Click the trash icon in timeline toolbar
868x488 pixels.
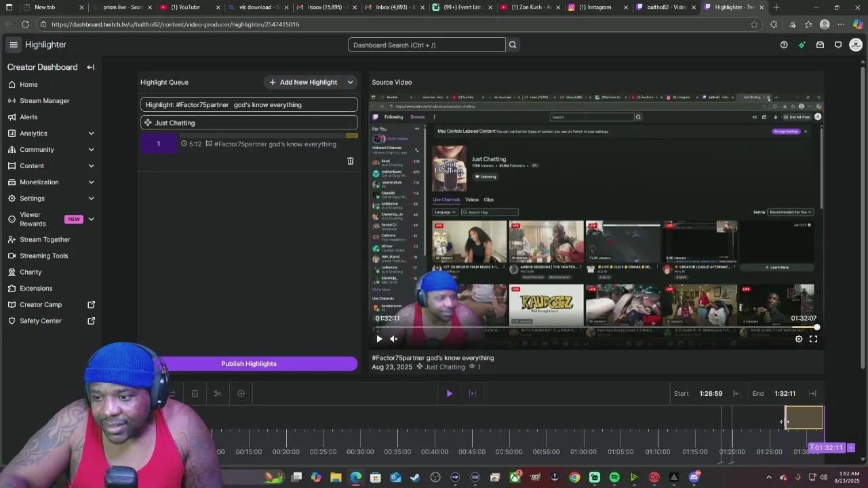tap(195, 393)
